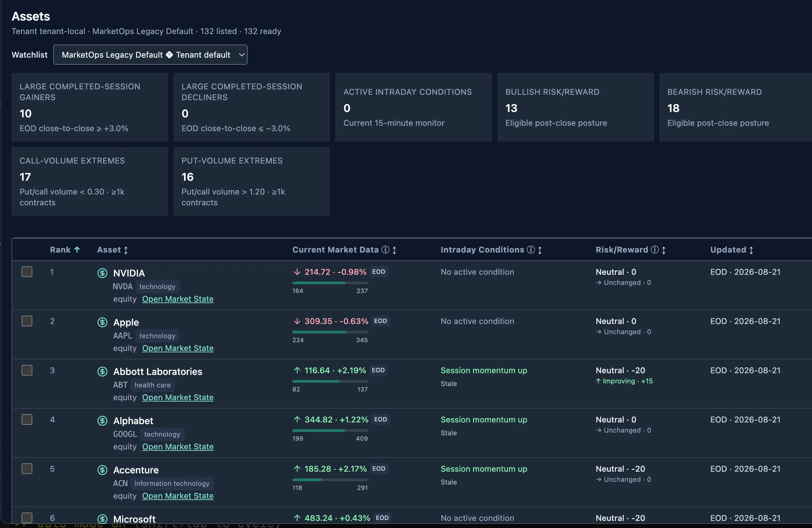Open the Intraday Conditions info icon
The width and height of the screenshot is (812, 528).
pyautogui.click(x=531, y=250)
